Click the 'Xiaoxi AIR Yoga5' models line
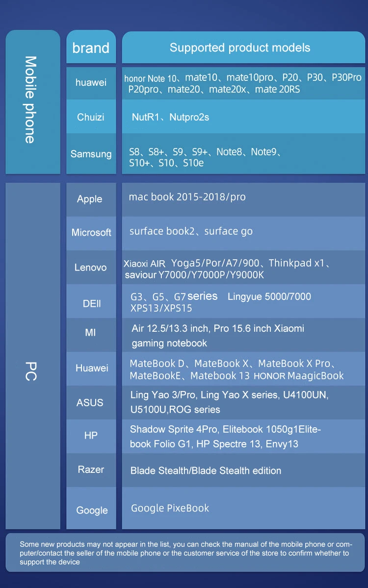 click(227, 263)
